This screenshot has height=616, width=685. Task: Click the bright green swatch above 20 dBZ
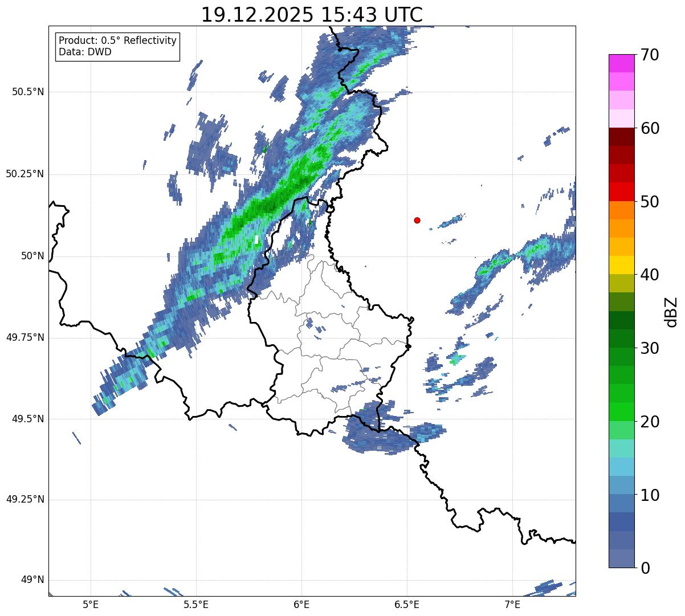pos(621,412)
